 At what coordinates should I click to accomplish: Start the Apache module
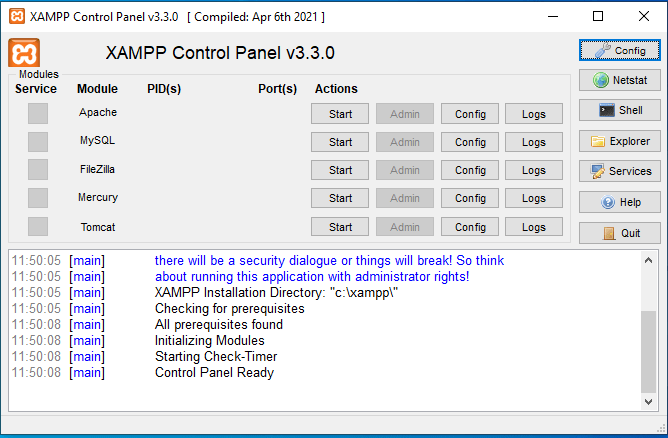(x=340, y=114)
